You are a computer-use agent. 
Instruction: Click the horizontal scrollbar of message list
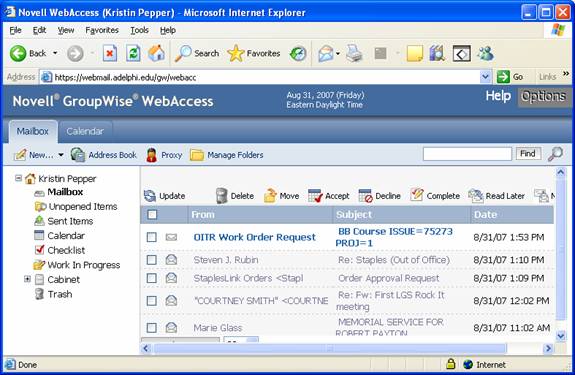(330, 348)
